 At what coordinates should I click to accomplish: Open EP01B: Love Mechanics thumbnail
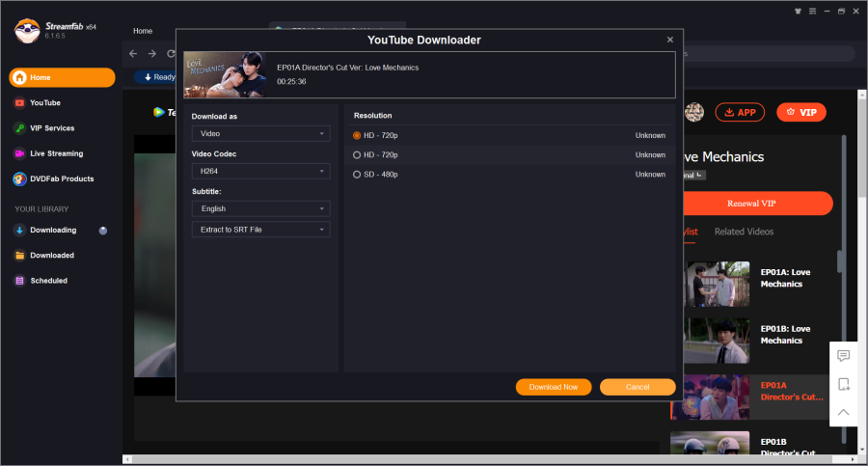click(x=717, y=341)
